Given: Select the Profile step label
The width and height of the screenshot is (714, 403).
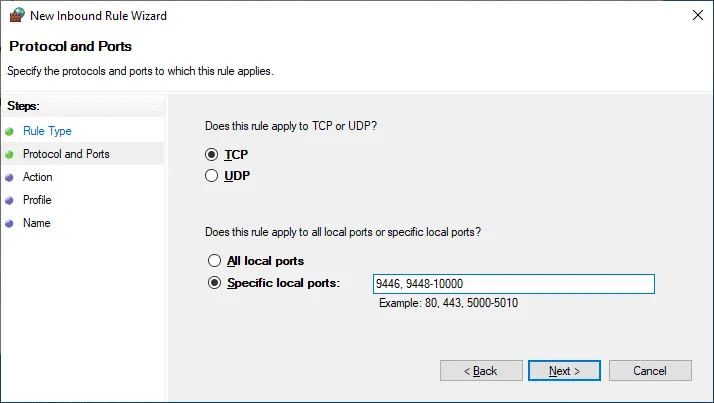Looking at the screenshot, I should (x=37, y=200).
